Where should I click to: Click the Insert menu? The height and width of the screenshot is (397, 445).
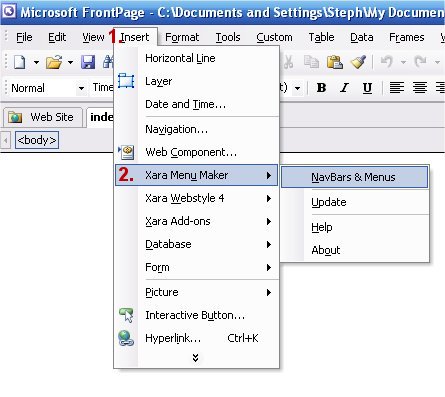tap(135, 37)
